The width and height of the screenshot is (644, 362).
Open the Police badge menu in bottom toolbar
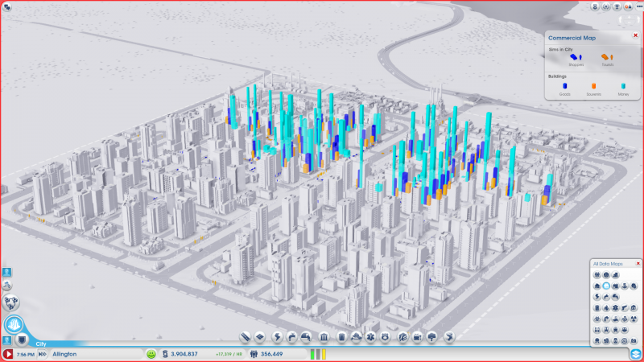point(385,337)
